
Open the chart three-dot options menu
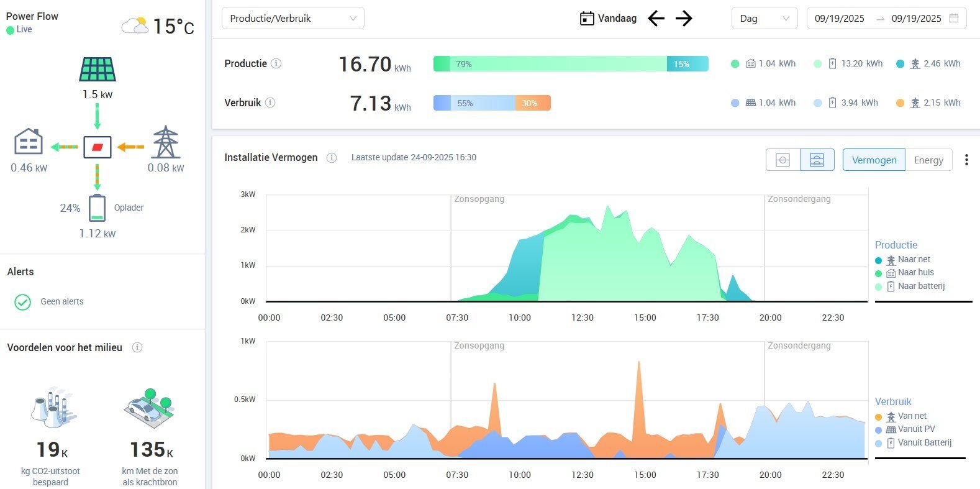click(966, 160)
